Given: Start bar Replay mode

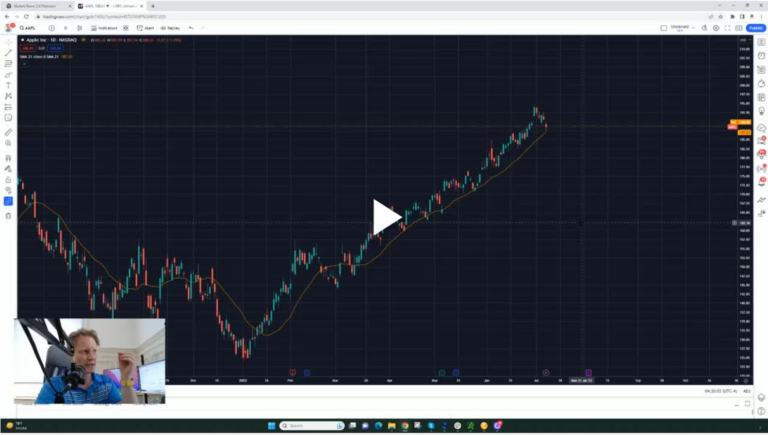Looking at the screenshot, I should tap(170, 28).
